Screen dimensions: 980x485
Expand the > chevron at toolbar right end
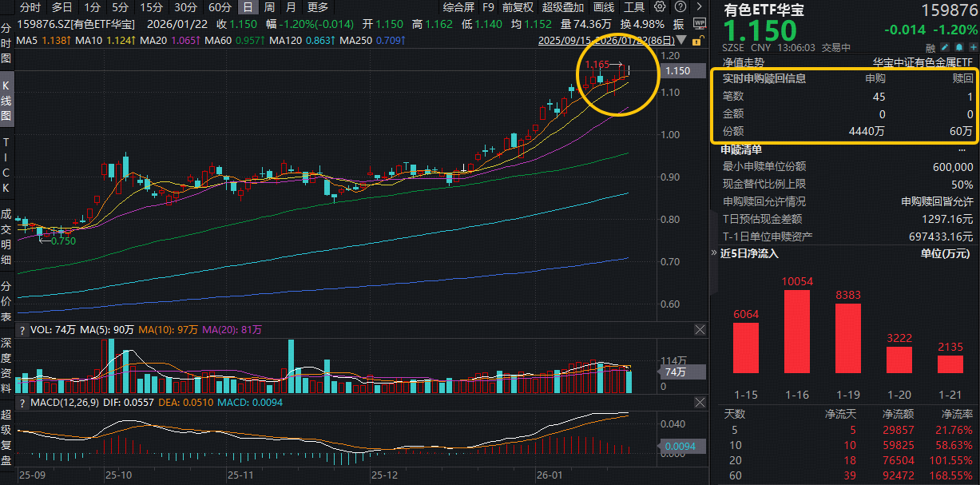coord(700,6)
